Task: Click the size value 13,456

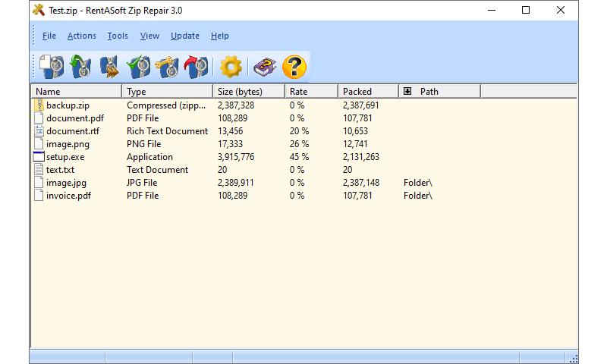Action: (231, 131)
